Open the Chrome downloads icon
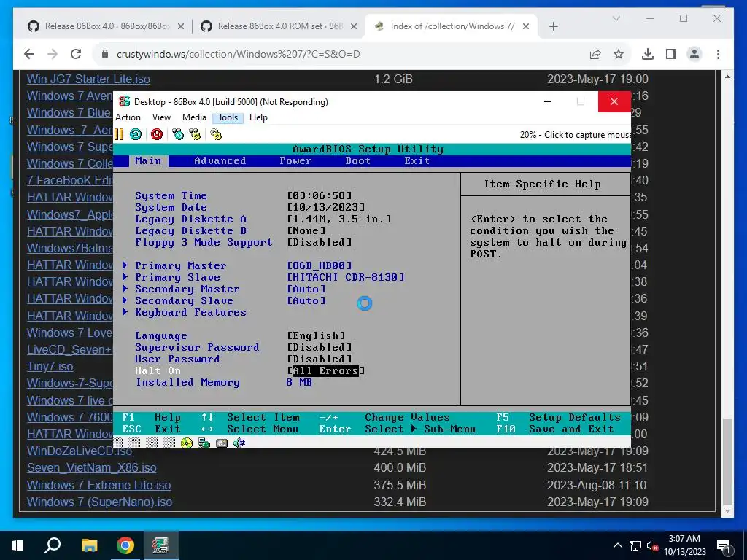747x560 pixels. coord(648,54)
